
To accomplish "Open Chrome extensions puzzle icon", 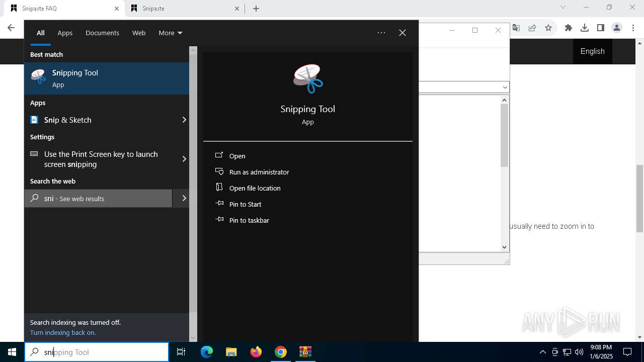I will [569, 28].
